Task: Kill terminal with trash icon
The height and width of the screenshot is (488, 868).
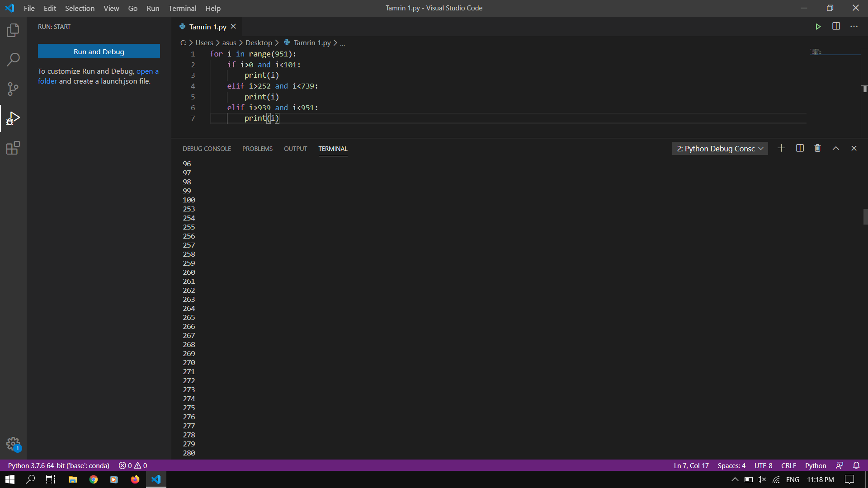Action: point(817,148)
